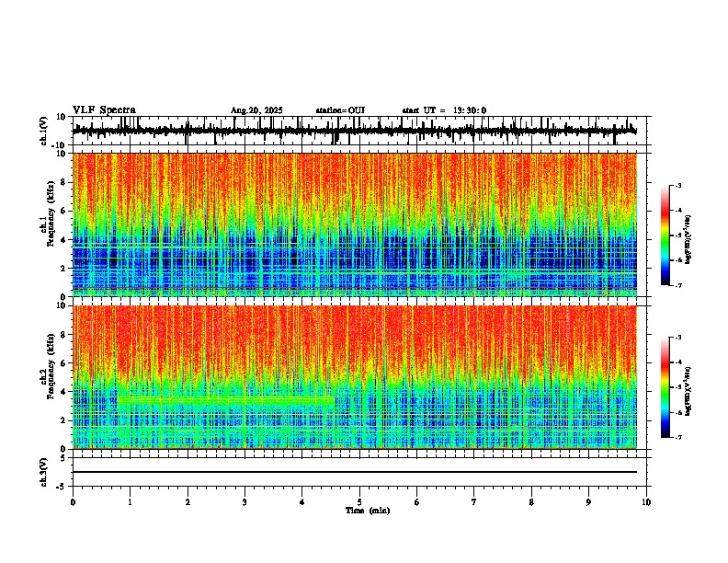This screenshot has height=563, width=728.
Task: Click the "station=OUI" header text
Action: tap(340, 110)
